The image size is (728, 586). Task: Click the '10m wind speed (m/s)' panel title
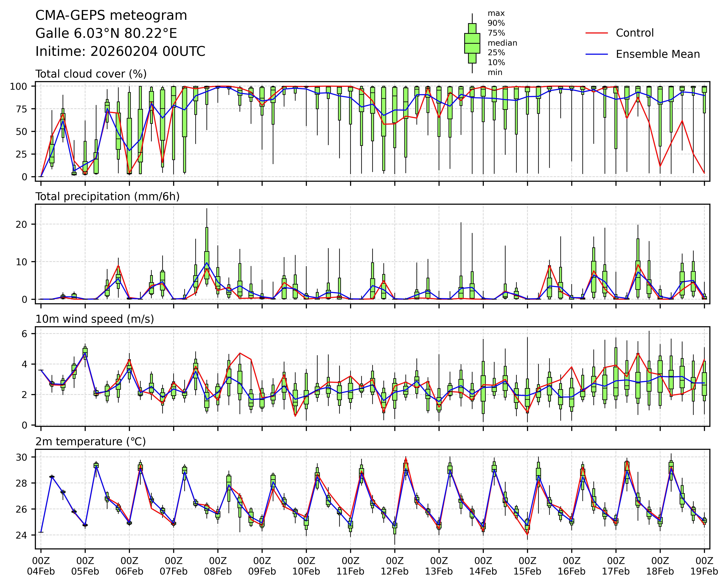click(95, 319)
